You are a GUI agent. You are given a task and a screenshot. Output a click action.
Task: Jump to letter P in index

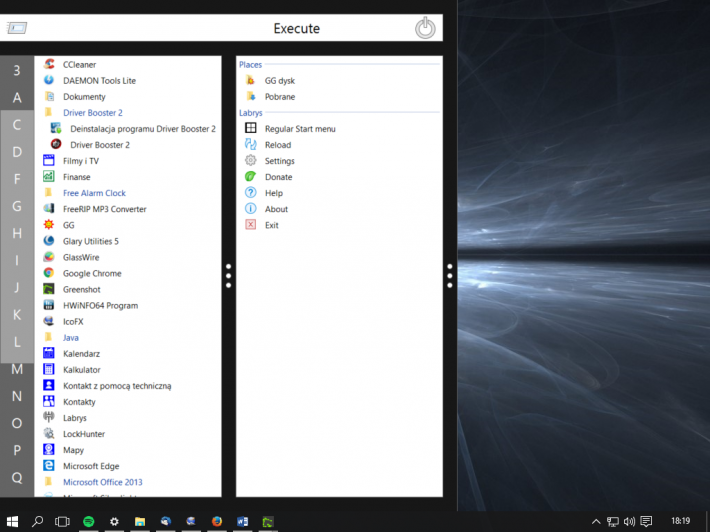point(17,451)
